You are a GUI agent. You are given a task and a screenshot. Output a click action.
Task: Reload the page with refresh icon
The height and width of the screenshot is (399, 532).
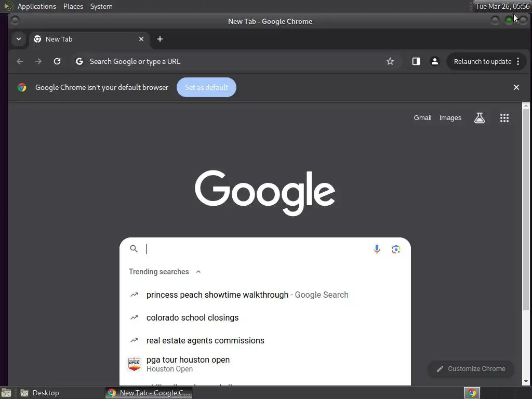[57, 61]
